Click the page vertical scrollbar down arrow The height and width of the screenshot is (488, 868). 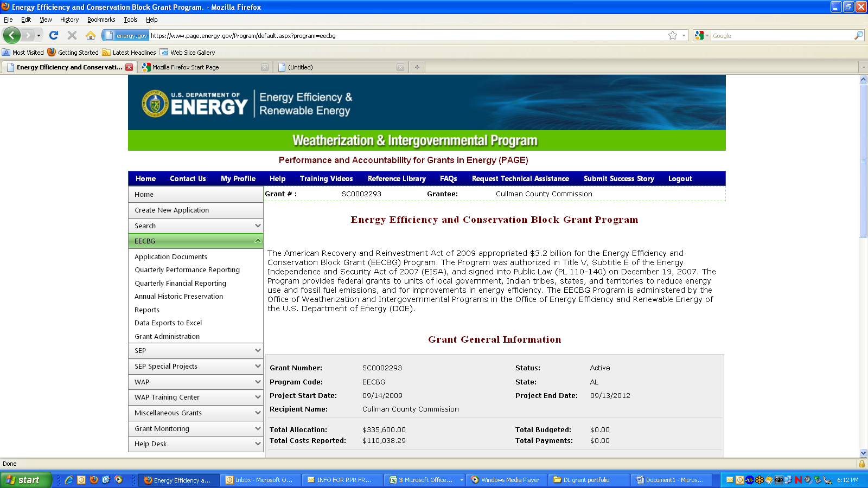point(863,453)
